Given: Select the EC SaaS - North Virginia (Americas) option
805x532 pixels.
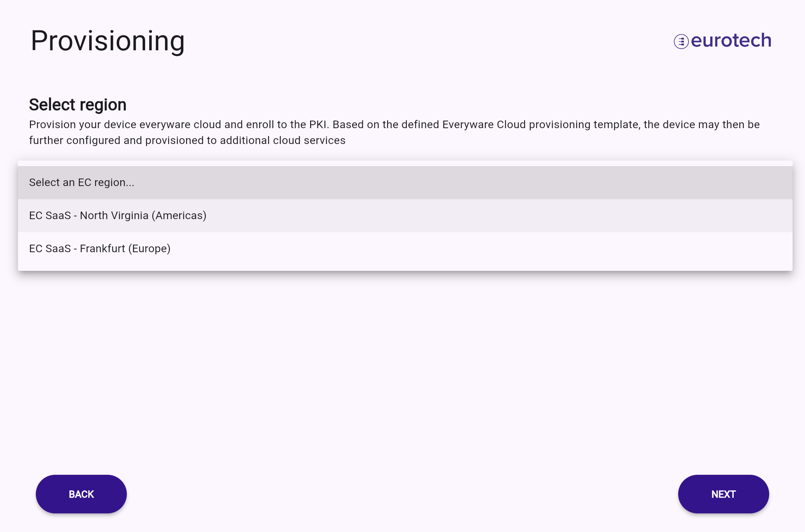Looking at the screenshot, I should pos(405,216).
